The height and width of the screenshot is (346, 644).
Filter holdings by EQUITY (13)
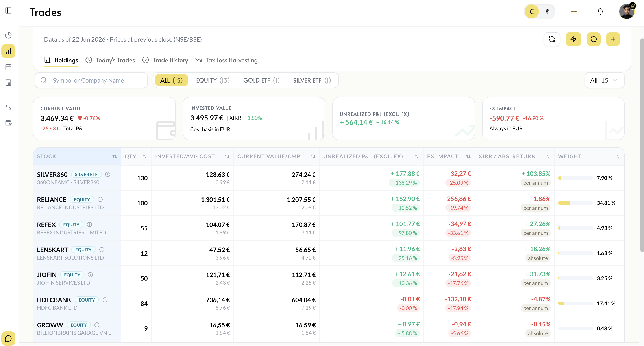(213, 80)
